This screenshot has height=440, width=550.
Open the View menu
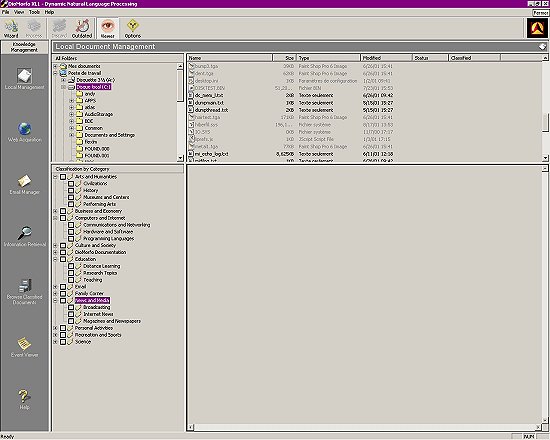(x=19, y=12)
